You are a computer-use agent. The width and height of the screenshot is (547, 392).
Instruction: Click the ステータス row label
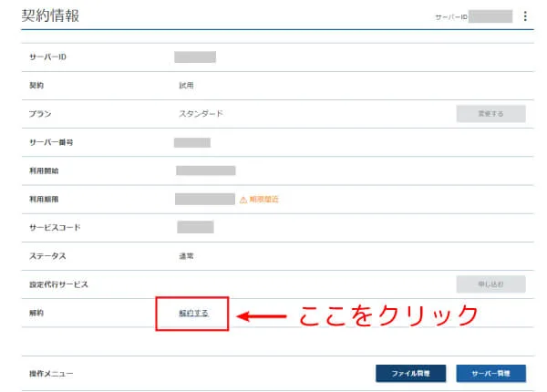tap(47, 256)
